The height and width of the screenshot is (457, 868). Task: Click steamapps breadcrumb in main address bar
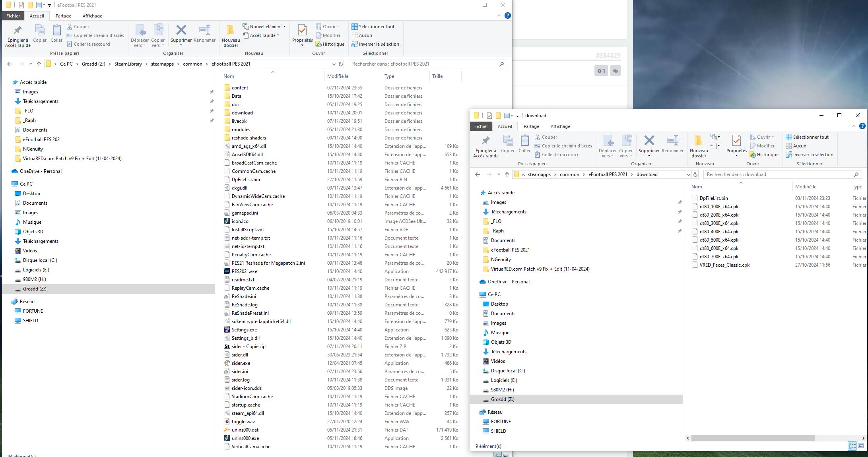pos(162,64)
